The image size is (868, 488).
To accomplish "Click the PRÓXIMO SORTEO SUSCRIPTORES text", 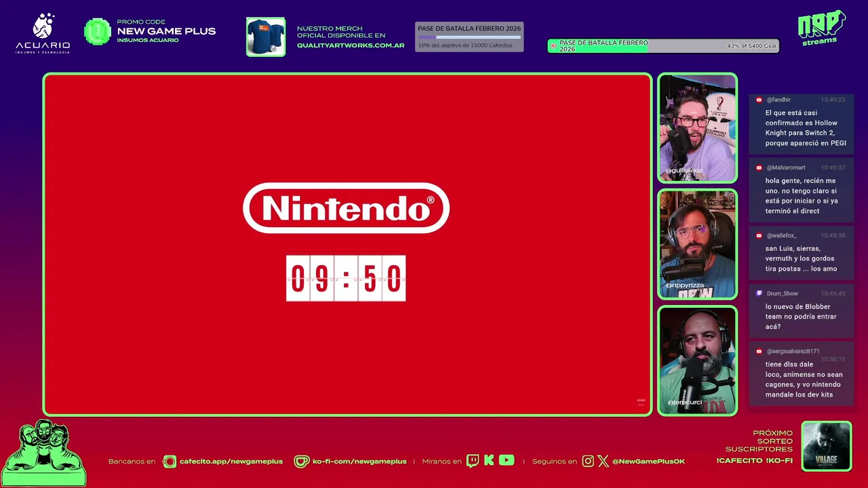I will tap(759, 441).
